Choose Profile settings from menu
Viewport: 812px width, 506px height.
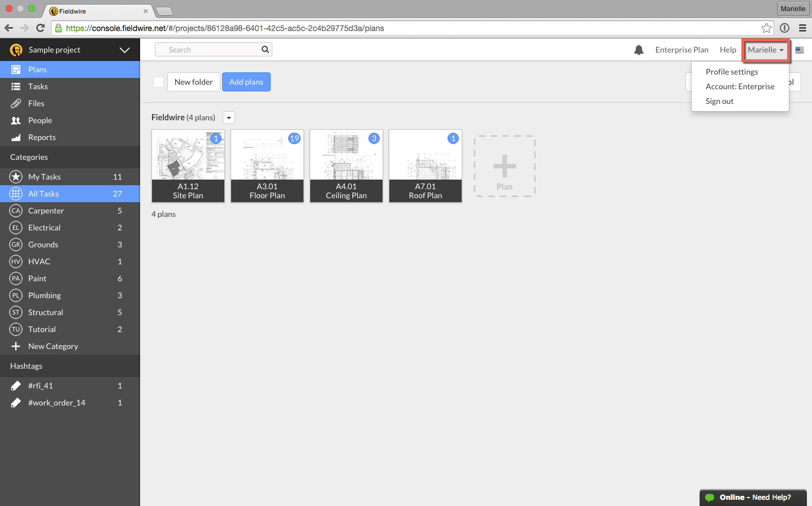(732, 72)
